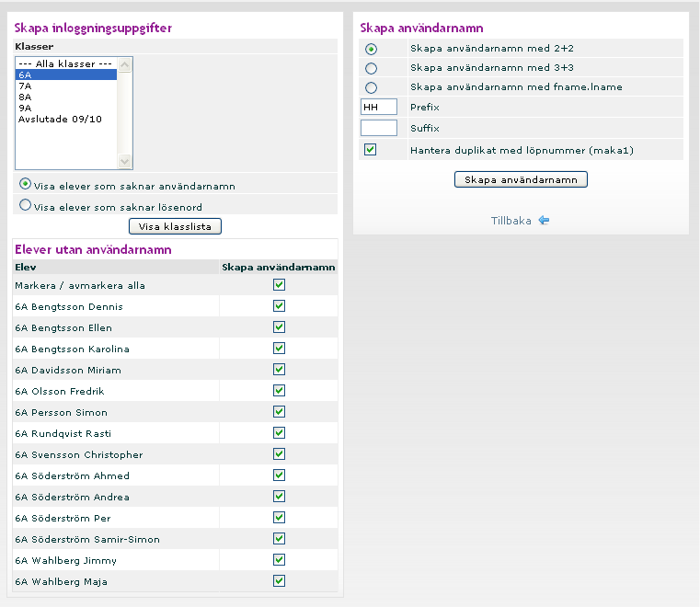Toggle 'Hantera duplikat med löpnummer' checkbox

pyautogui.click(x=370, y=149)
